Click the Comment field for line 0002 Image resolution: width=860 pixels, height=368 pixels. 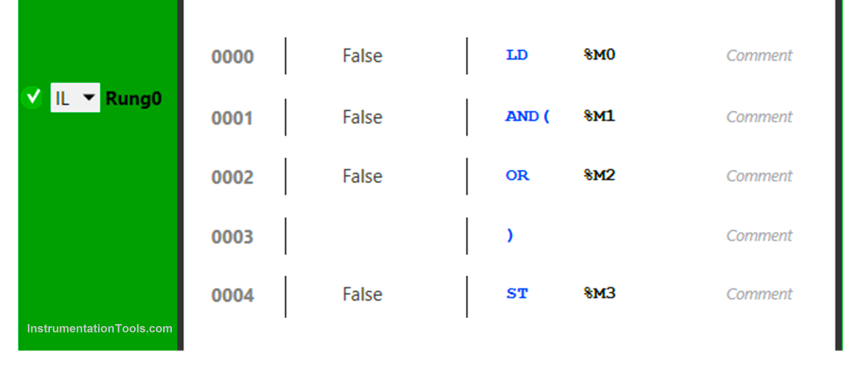759,176
